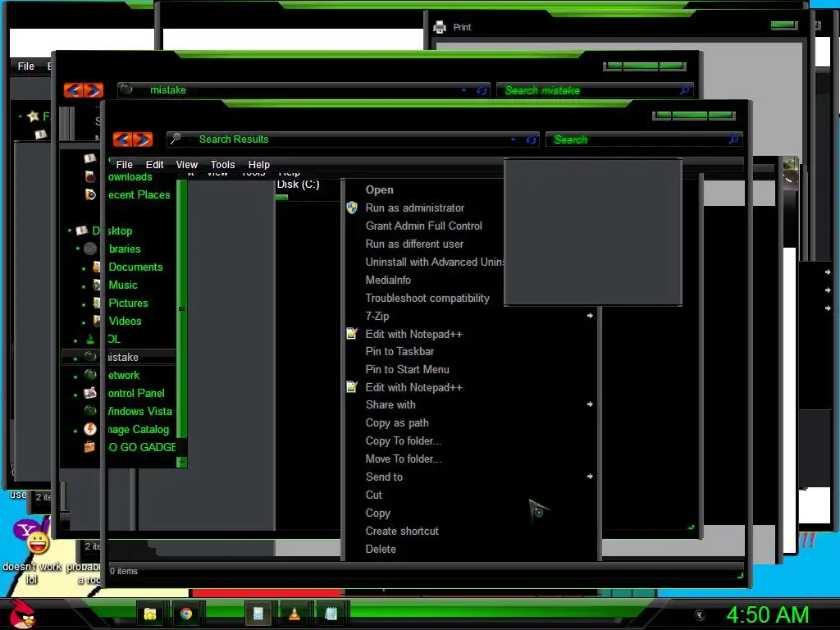Click the shield icon beside Run as administrator

352,208
